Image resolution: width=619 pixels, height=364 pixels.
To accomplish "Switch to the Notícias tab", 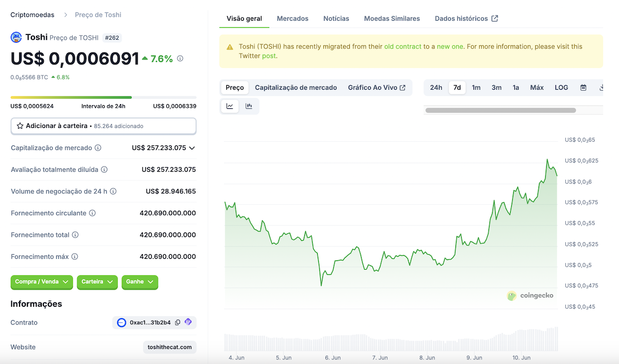I will [336, 19].
